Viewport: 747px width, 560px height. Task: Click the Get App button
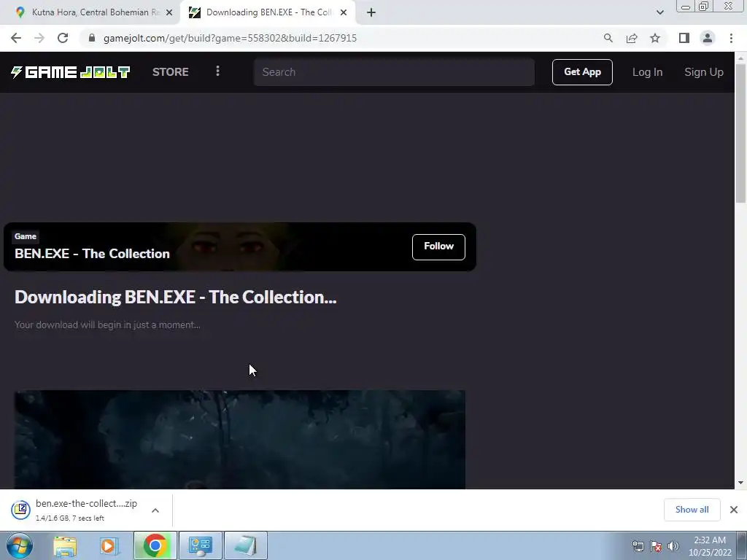(582, 72)
